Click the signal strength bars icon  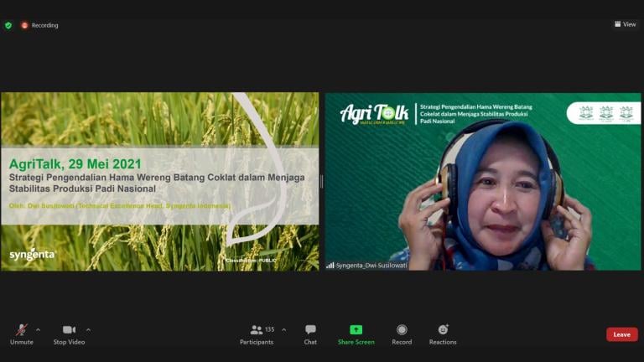(330, 266)
